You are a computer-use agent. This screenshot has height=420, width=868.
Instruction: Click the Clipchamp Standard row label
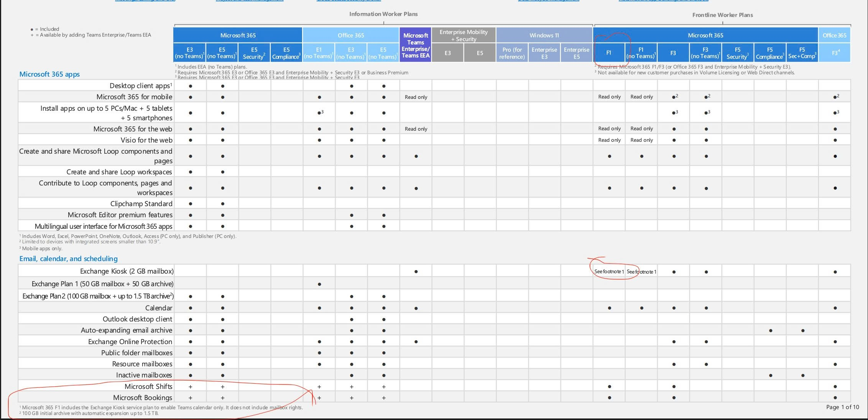141,203
